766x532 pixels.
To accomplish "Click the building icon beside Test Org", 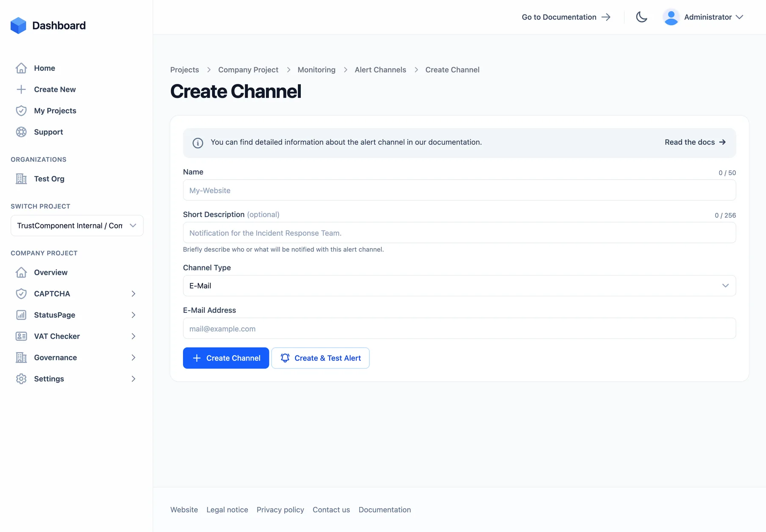I will [x=21, y=179].
